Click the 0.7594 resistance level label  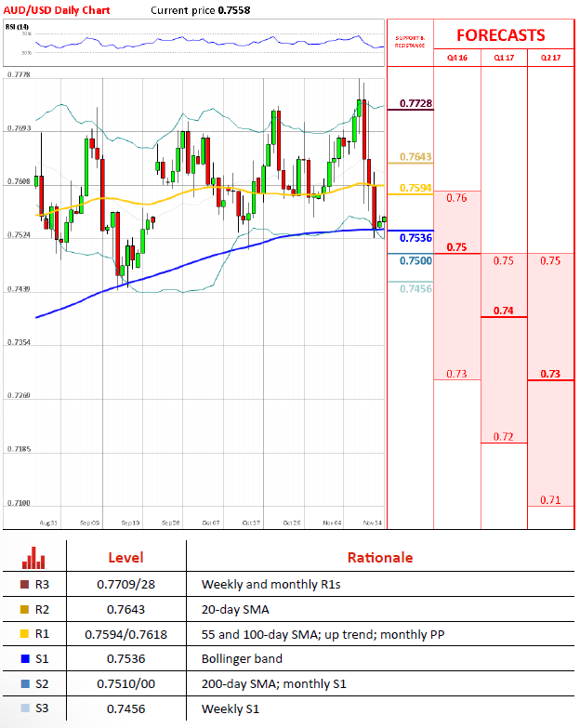(415, 188)
